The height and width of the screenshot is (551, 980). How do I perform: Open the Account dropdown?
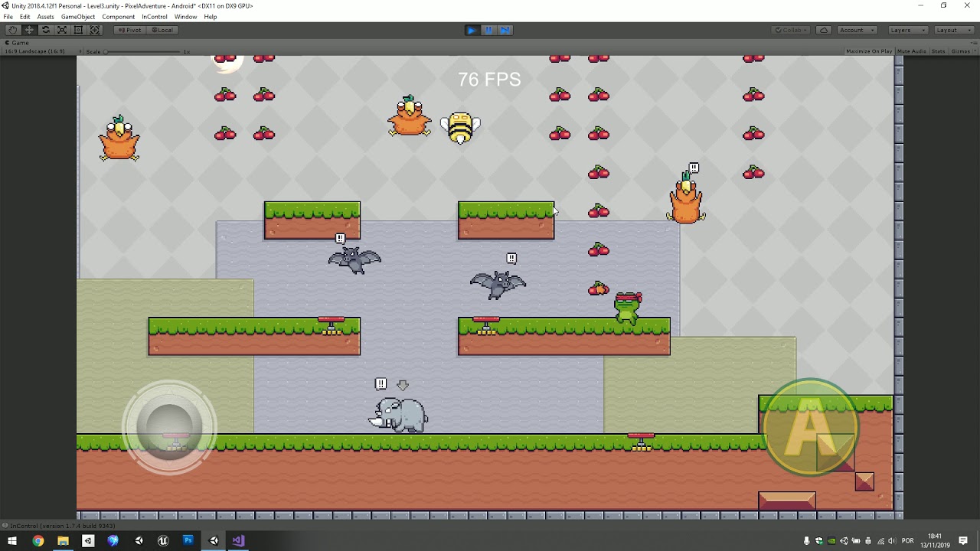pos(857,30)
